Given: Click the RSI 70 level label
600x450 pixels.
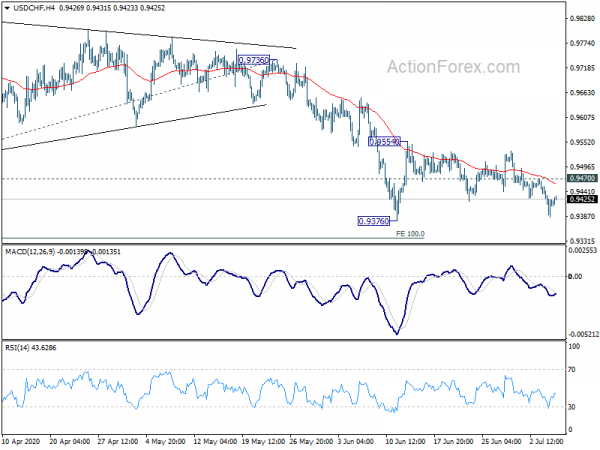Looking at the screenshot, I should 572,370.
